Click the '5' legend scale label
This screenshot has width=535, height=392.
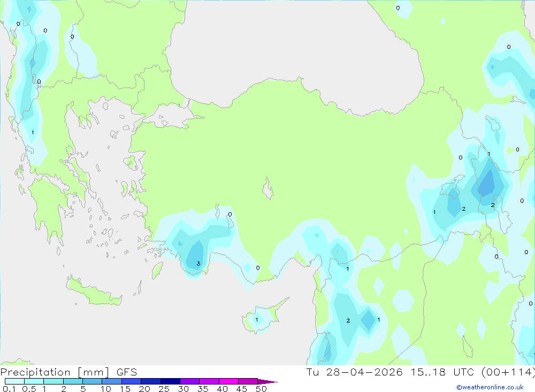tap(83, 389)
